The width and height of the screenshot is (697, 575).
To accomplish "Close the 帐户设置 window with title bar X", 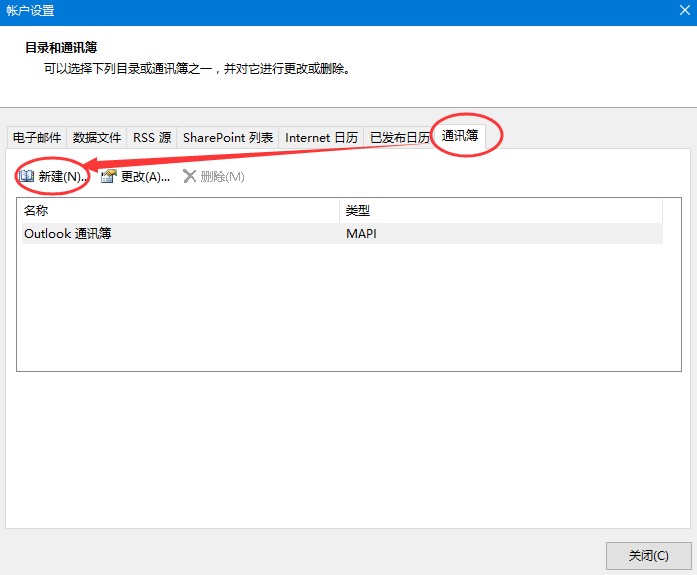I will [680, 12].
